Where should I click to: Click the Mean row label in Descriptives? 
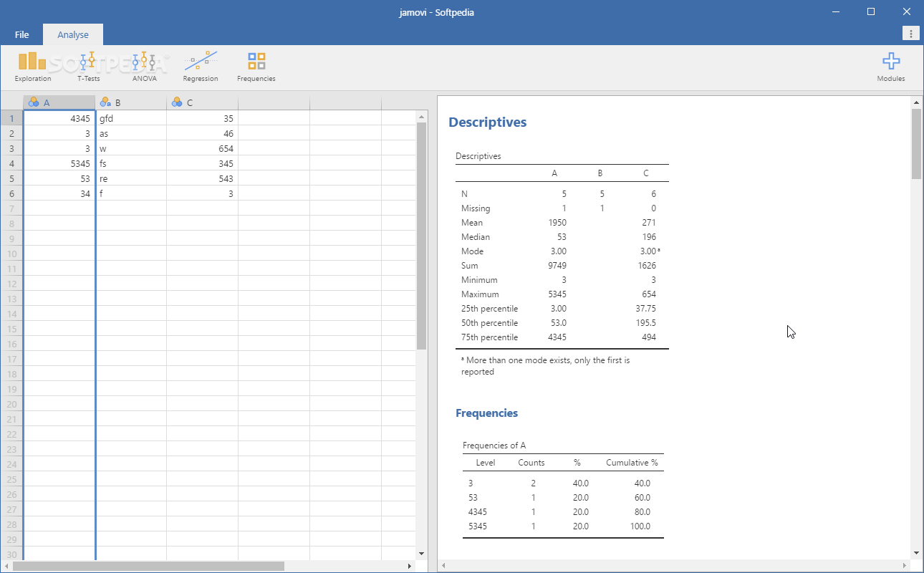point(472,223)
